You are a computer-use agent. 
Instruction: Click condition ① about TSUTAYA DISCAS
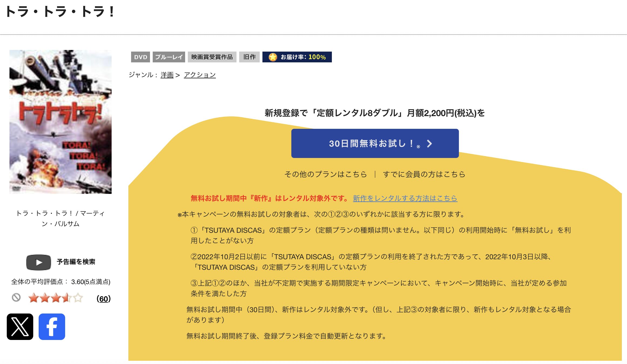[381, 235]
